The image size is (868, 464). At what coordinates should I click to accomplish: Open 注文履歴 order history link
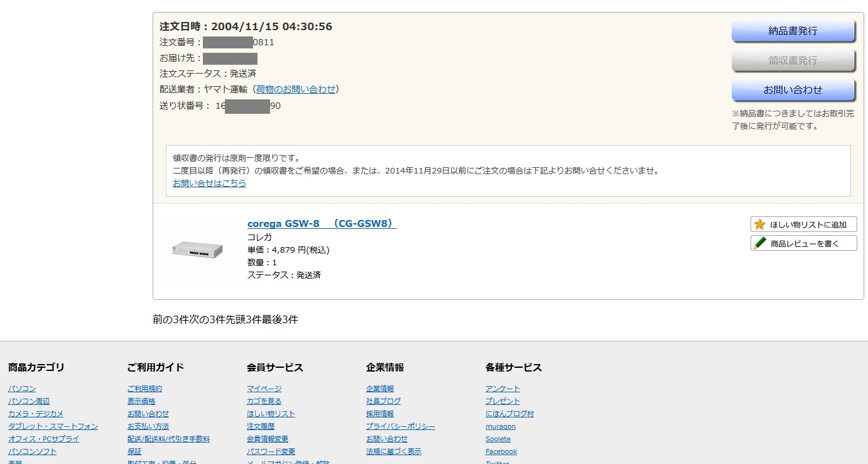[x=261, y=426]
